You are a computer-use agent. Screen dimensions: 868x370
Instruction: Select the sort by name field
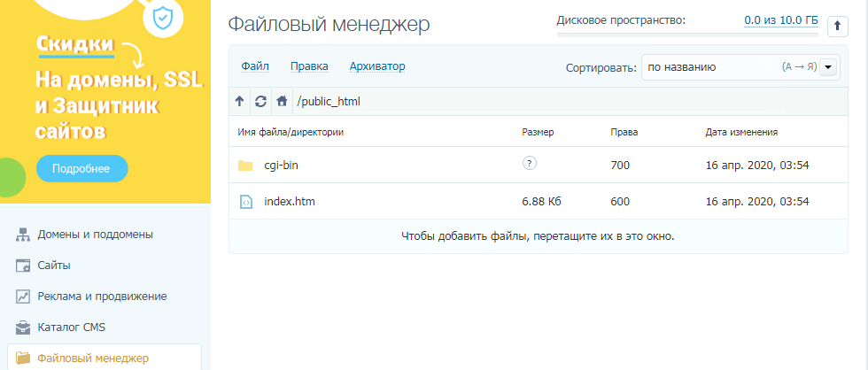[x=709, y=67]
